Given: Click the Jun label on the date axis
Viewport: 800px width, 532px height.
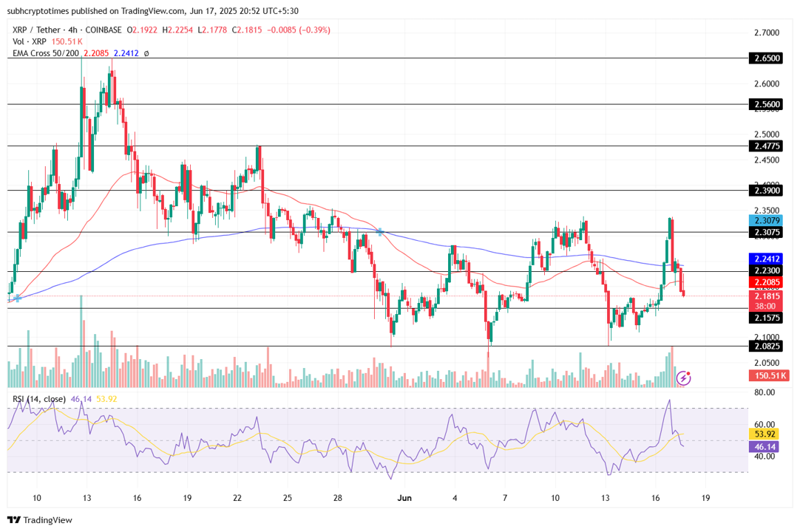Looking at the screenshot, I should tap(405, 498).
